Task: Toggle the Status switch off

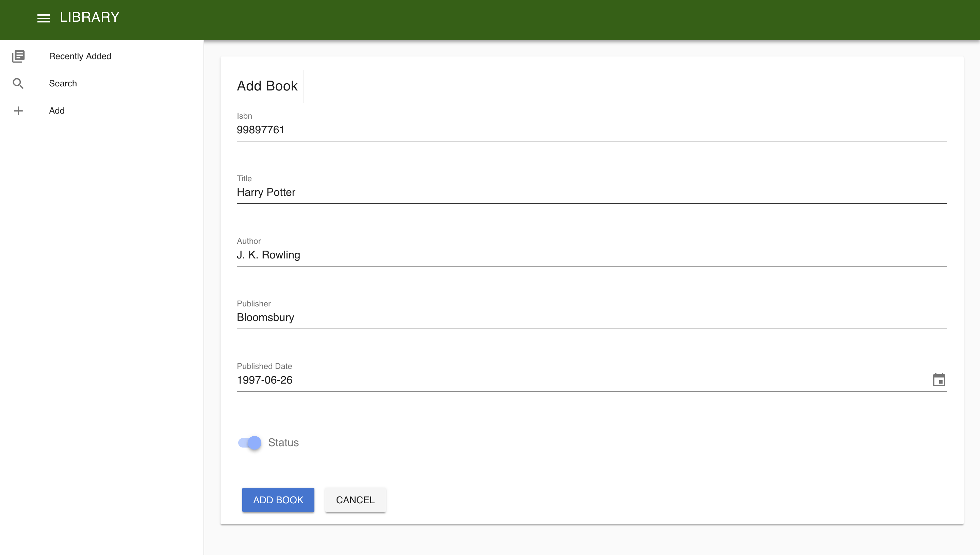Action: point(250,442)
